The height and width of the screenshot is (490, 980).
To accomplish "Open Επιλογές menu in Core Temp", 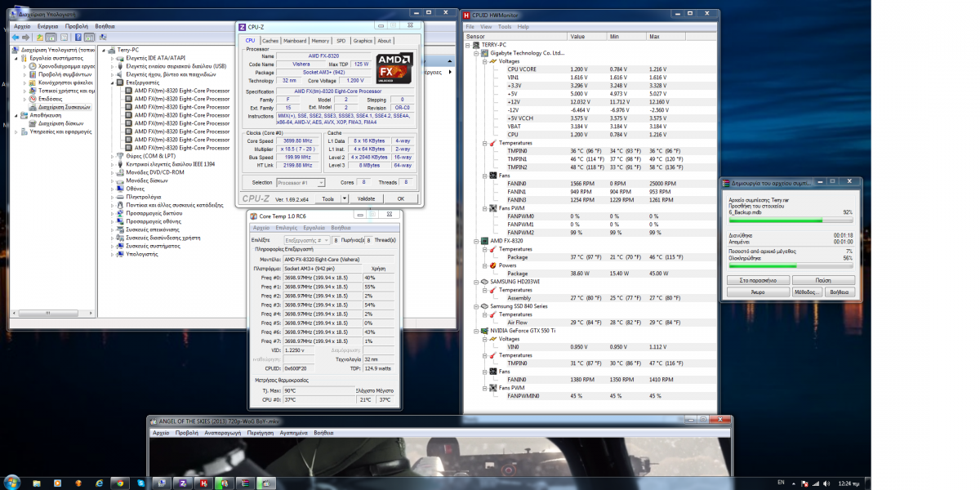I will [286, 228].
